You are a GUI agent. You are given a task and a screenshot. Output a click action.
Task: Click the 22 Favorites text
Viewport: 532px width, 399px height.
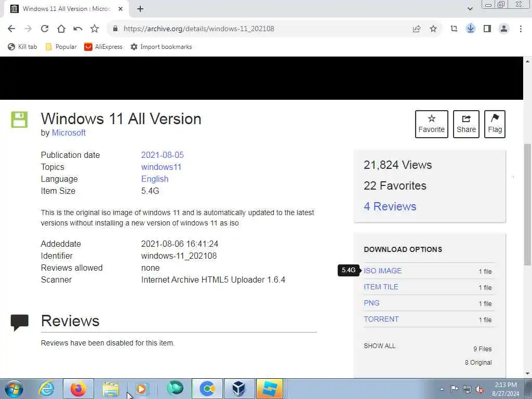pos(395,185)
